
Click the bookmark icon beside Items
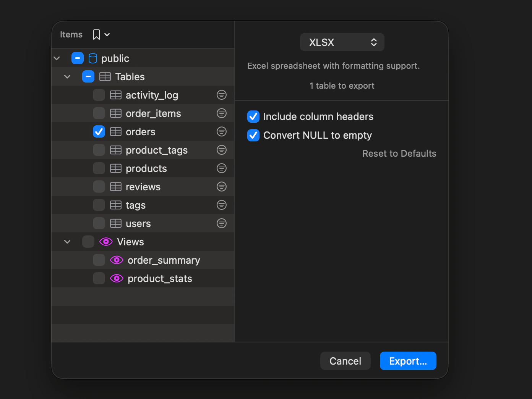pyautogui.click(x=96, y=35)
